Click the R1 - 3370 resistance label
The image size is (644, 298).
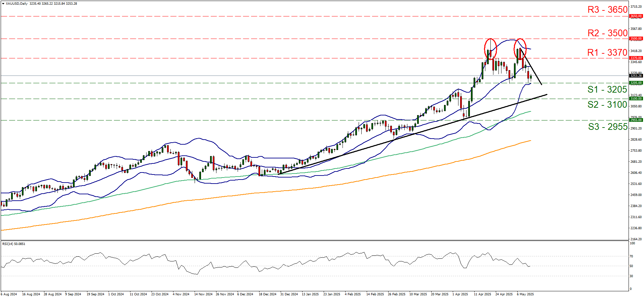click(x=607, y=53)
